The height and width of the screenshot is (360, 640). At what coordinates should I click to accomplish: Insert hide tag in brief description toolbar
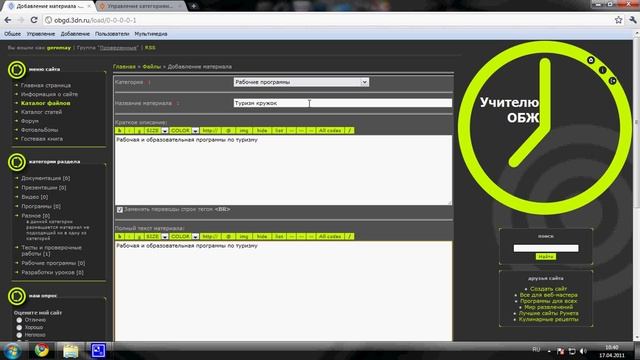pos(262,131)
